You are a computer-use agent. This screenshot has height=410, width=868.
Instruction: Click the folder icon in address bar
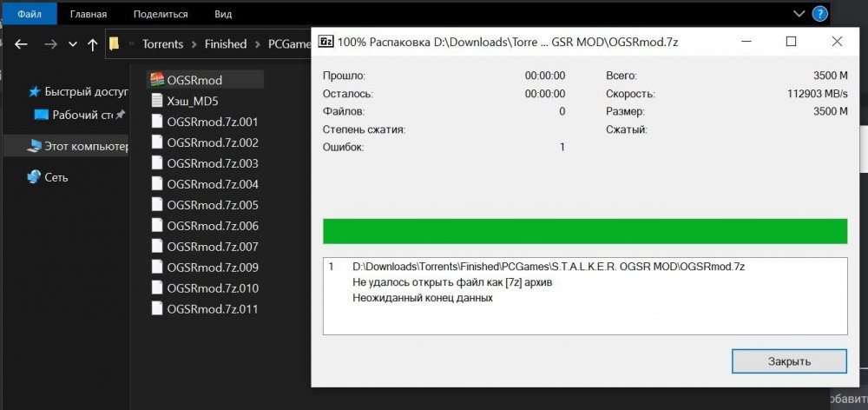point(114,43)
